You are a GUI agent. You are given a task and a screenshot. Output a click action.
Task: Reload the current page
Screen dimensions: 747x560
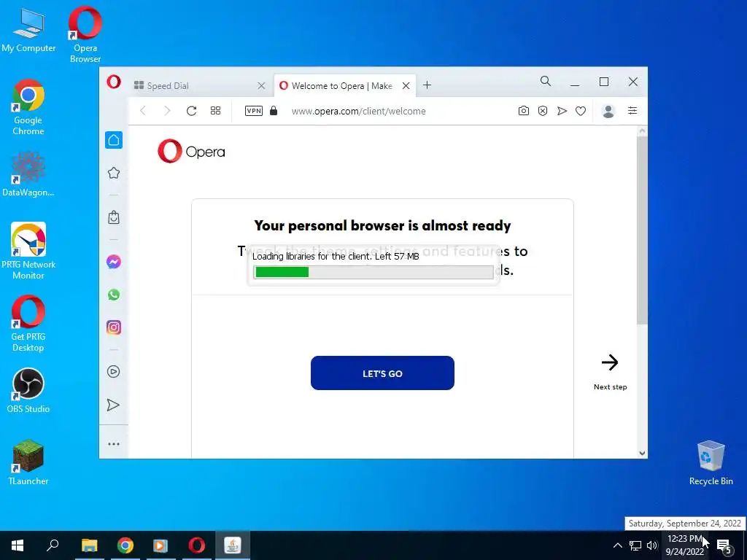192,111
